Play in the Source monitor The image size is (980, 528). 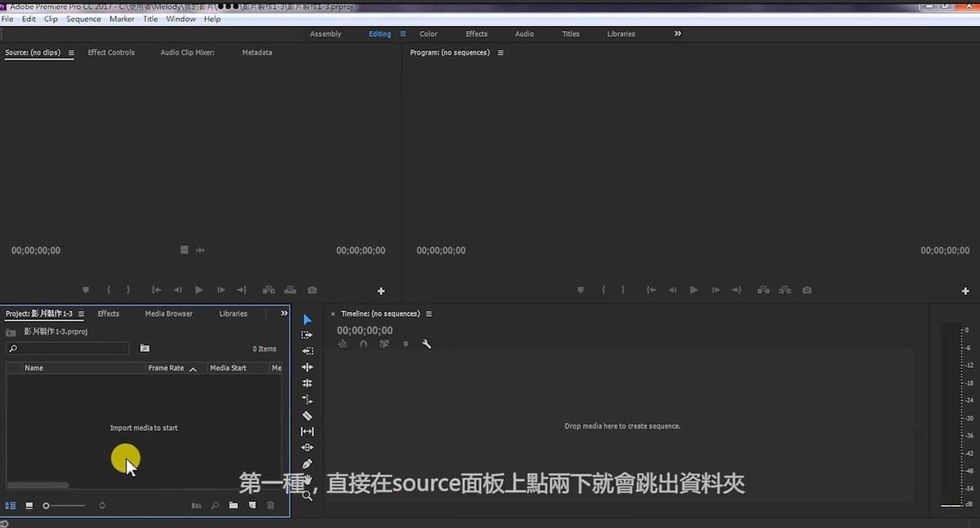point(199,290)
